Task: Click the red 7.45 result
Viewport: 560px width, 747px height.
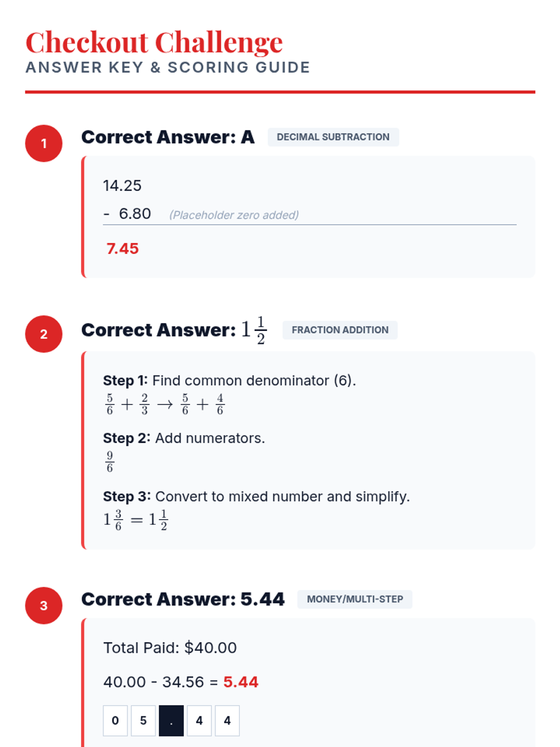Action: tap(123, 248)
